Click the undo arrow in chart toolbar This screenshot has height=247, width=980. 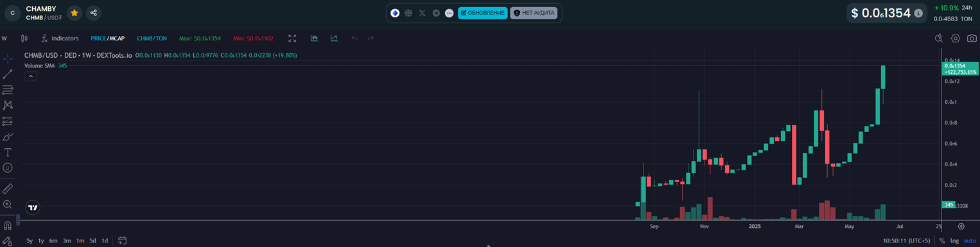pyautogui.click(x=354, y=38)
